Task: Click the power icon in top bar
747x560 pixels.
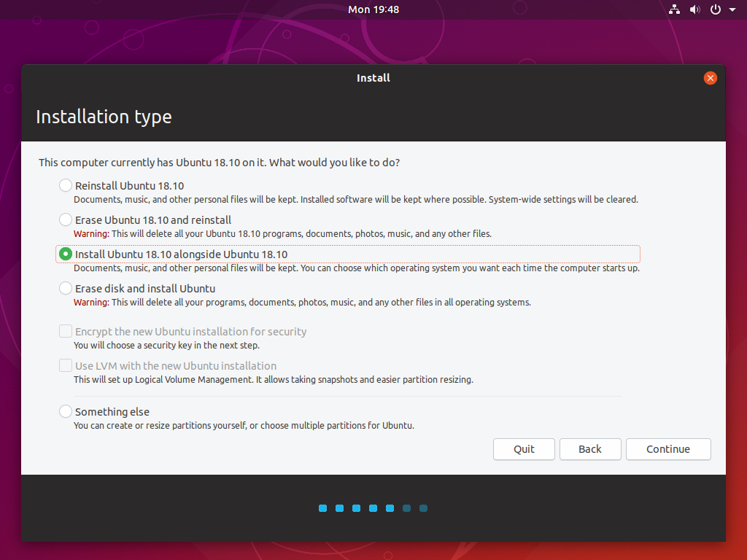Action: (716, 9)
